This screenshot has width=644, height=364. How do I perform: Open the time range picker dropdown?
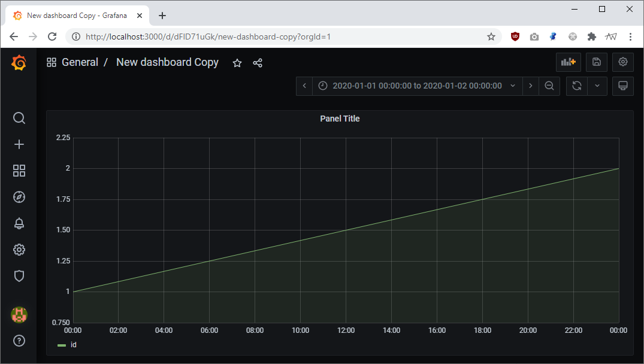pos(418,86)
